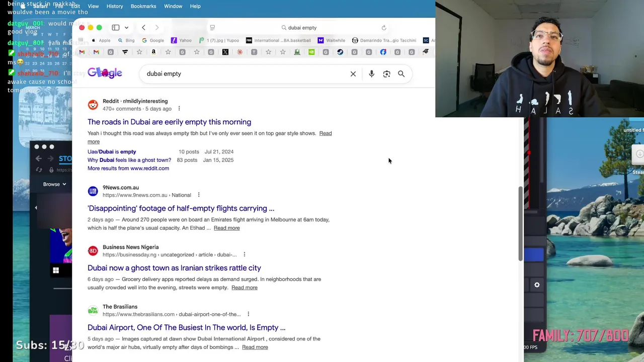Open 'Uae/Dubai is empty' sublink
The height and width of the screenshot is (362, 644).
[x=112, y=151]
